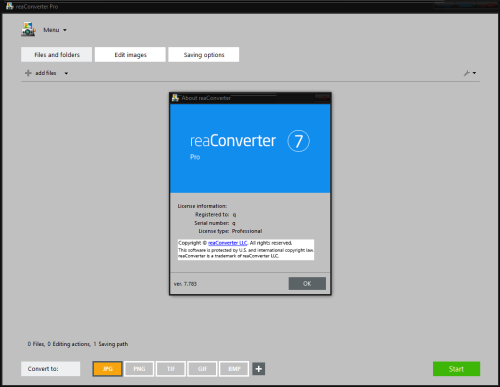The image size is (500, 387).
Task: Start the conversion
Action: click(x=456, y=369)
